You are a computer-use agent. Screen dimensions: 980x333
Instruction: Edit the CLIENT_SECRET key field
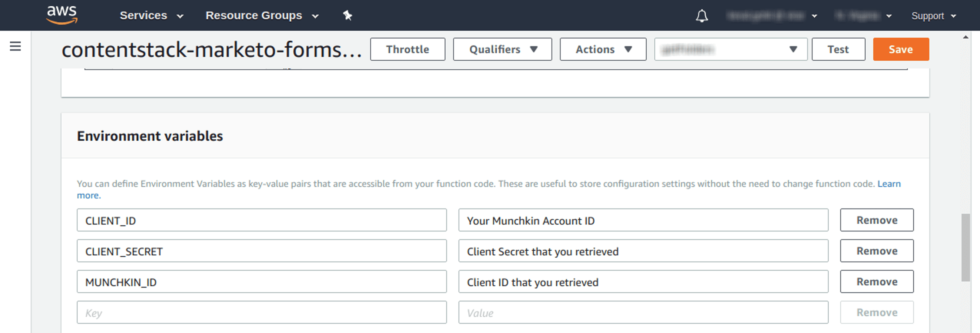[x=261, y=251]
